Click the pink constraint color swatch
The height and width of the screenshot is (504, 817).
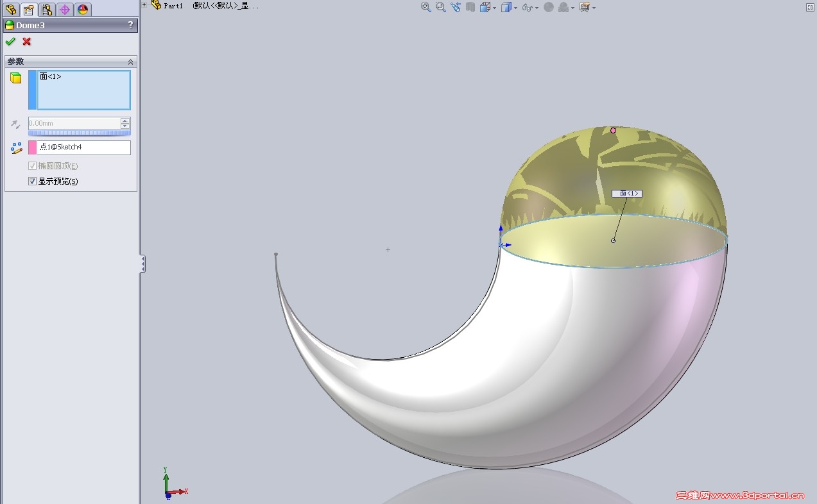[33, 147]
